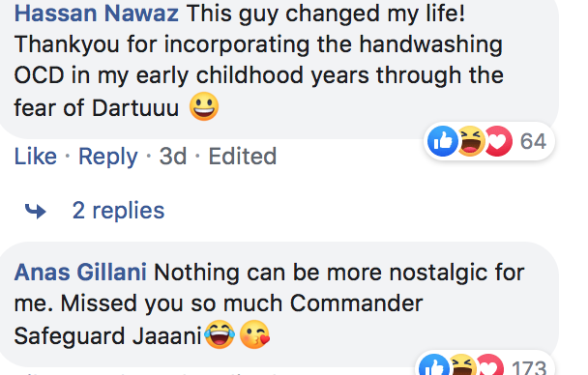Viewport: 588px width, 375px height.
Task: Click the thumbs-up reaction icon on Anas's comment
Action: point(434,365)
